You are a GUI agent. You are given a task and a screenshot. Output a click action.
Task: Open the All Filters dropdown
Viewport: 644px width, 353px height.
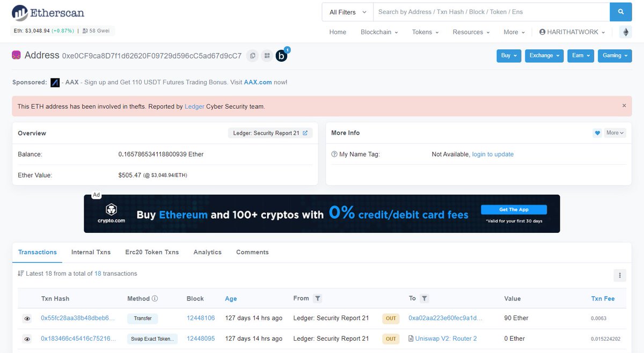pyautogui.click(x=347, y=12)
